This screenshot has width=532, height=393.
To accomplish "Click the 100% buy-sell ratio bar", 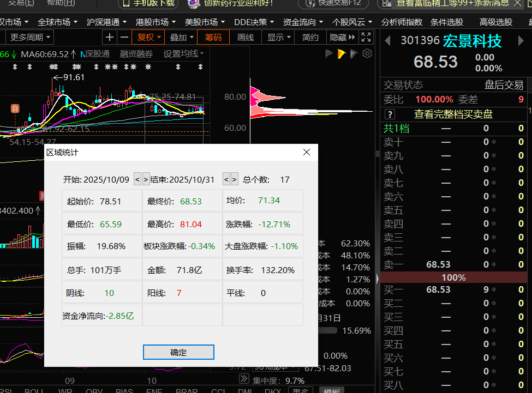I will tap(453, 277).
